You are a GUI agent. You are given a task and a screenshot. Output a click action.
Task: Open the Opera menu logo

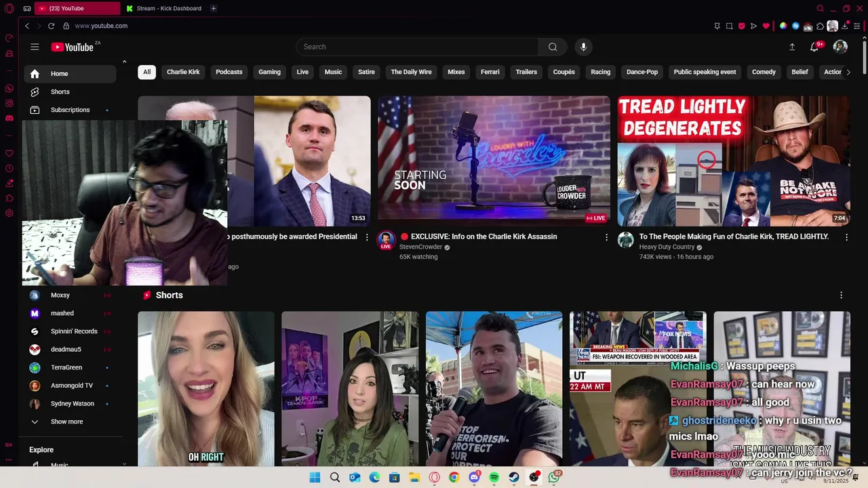pos(9,8)
